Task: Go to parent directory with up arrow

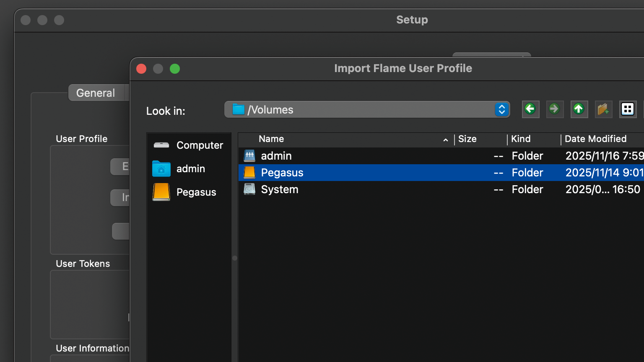Action: [579, 109]
